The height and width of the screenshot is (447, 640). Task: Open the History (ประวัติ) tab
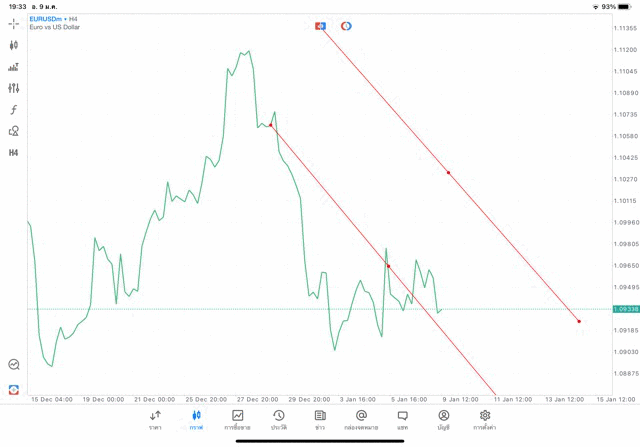(x=279, y=420)
